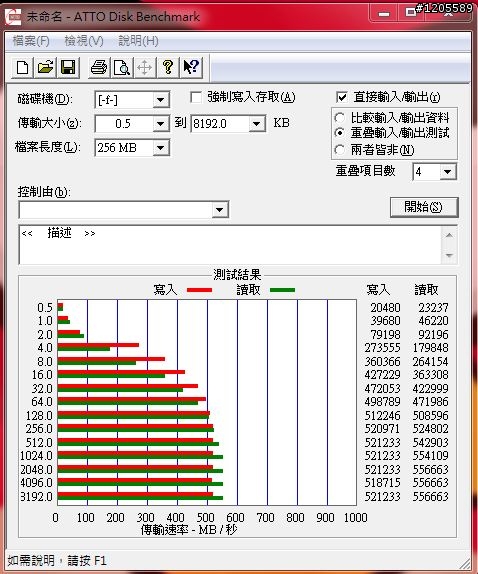Click the write value 20480
478x574 pixels.
[x=385, y=308]
